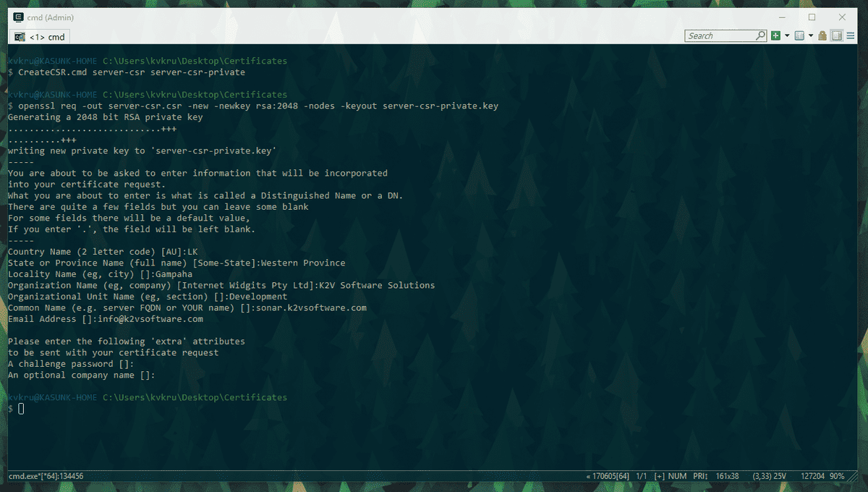Open the hamburger menu icon on the toolbar
This screenshot has height=492, width=868.
(852, 35)
